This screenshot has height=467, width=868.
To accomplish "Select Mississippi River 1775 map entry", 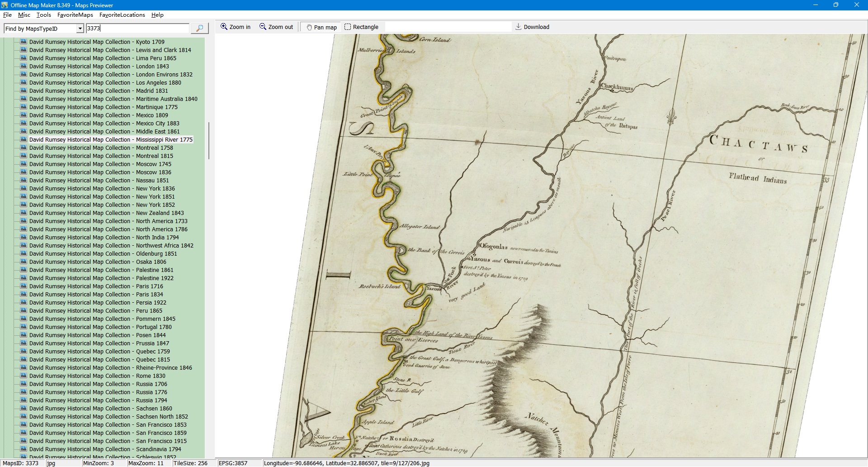I will (x=111, y=140).
